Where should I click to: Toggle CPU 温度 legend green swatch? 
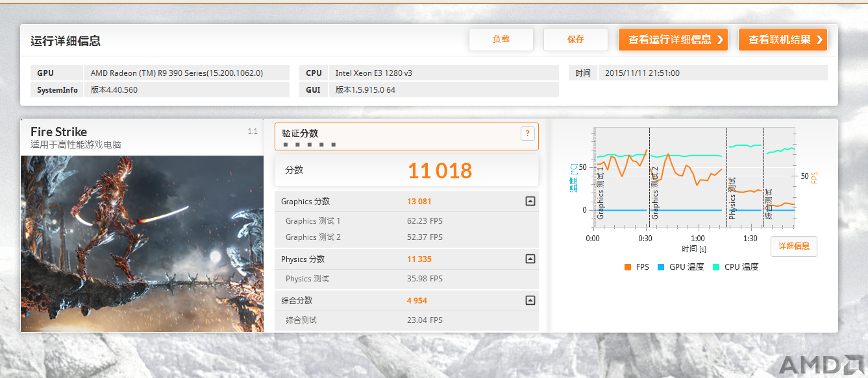click(x=716, y=267)
